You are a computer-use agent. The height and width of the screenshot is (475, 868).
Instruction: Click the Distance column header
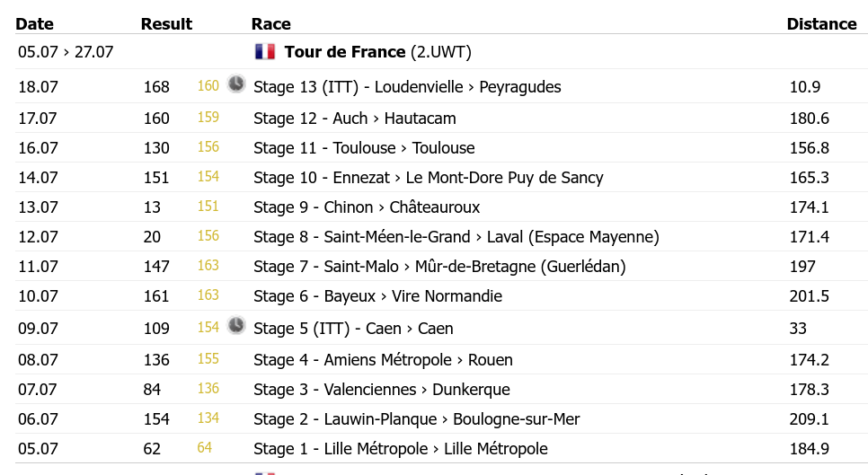[821, 23]
